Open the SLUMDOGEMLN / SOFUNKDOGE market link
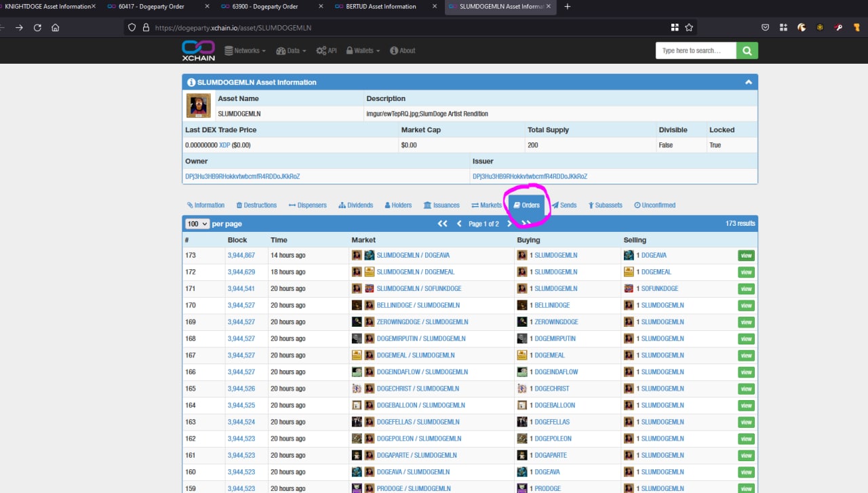Image resolution: width=868 pixels, height=493 pixels. (418, 289)
